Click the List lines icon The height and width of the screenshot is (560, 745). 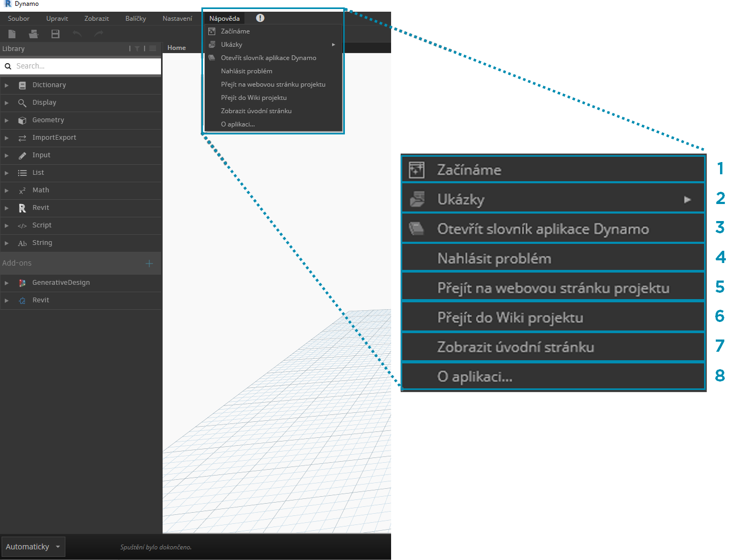[22, 173]
